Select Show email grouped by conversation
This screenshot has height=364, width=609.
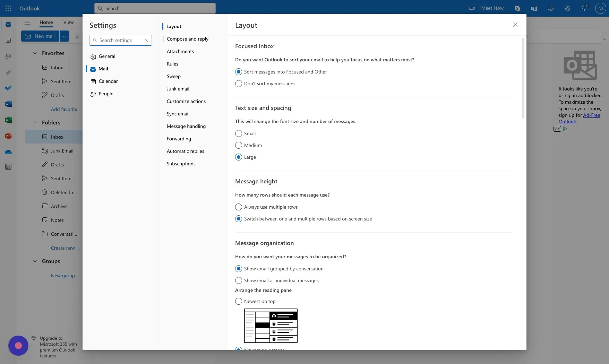pos(279,269)
